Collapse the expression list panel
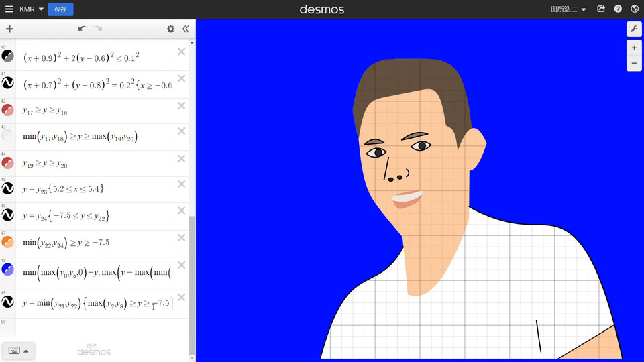The image size is (644, 362). point(186,29)
